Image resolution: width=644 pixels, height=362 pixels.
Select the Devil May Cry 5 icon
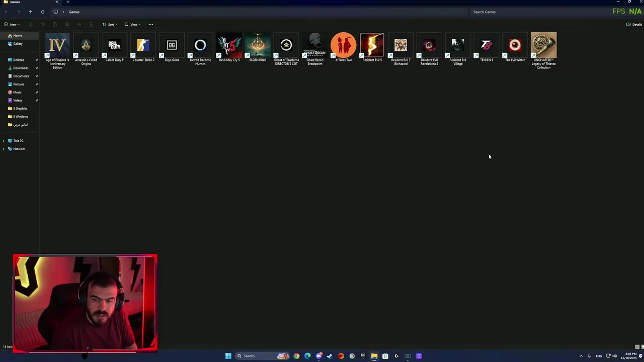point(229,48)
